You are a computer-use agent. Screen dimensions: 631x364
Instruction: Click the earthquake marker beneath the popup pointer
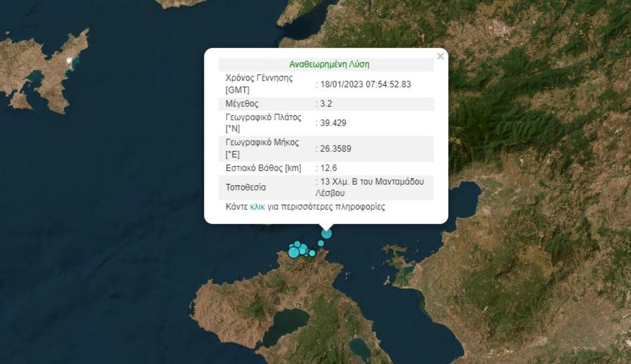326,234
